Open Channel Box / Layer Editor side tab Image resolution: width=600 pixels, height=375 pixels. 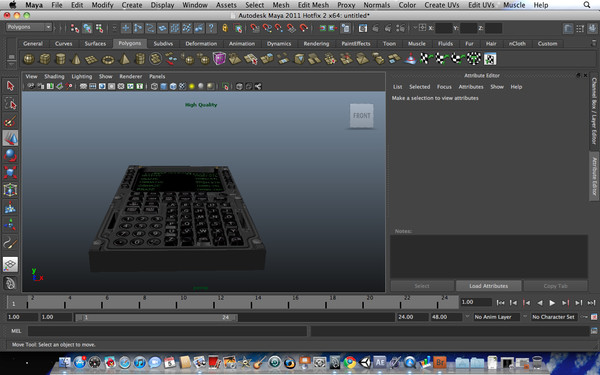pos(594,111)
